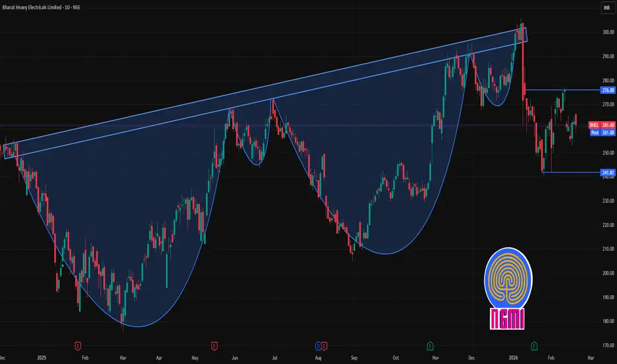Click the 250.00 price axis value
617x364 pixels.
(x=608, y=153)
